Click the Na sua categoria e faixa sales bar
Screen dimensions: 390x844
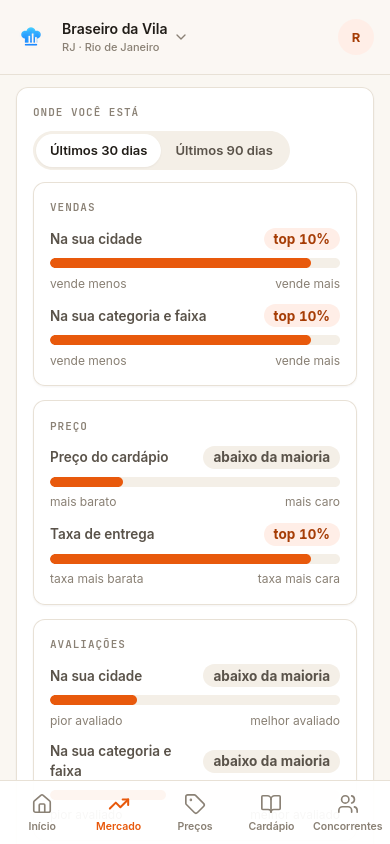pos(195,340)
